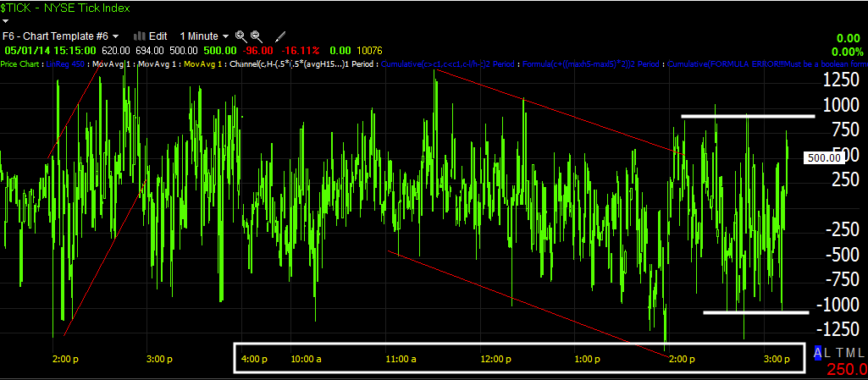Click the Cumulative(FORMULA ERROR legend entry
868x380 pixels.
767,64
